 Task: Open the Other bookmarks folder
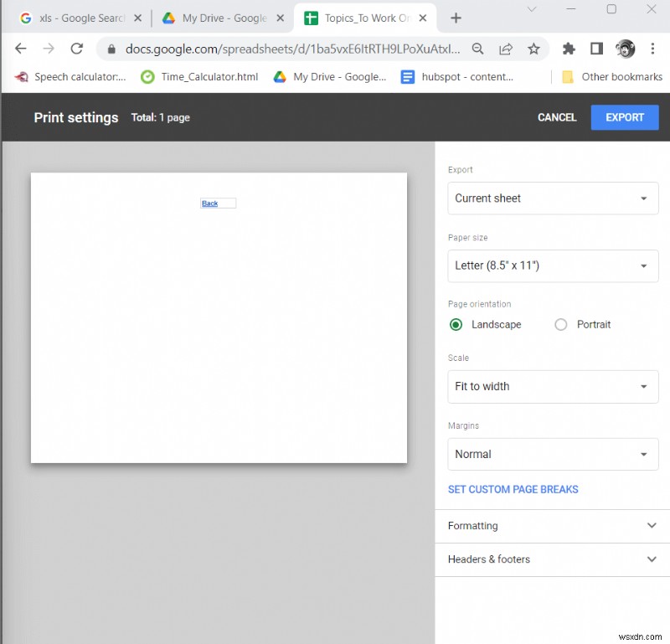coord(612,77)
